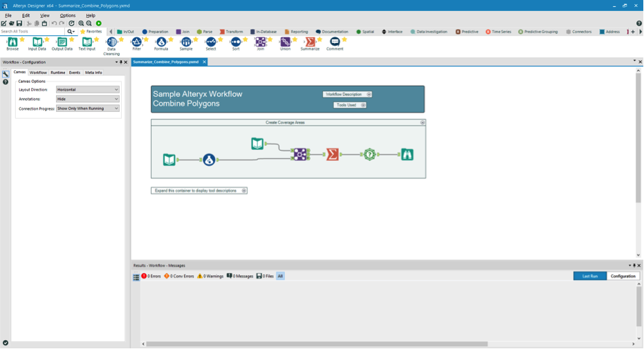Add a tool category with plus button
Image resolution: width=644 pixels, height=349 pixels.
click(x=633, y=32)
